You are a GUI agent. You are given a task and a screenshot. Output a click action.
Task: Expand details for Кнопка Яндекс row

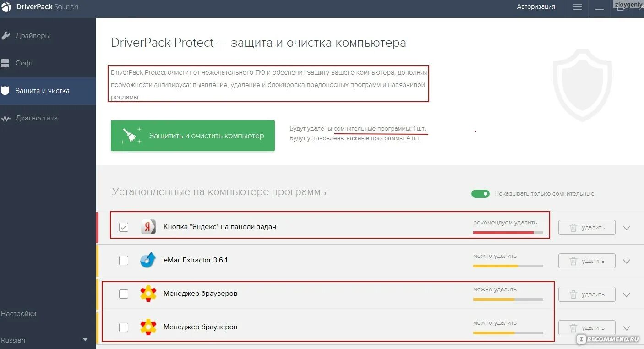tap(627, 228)
